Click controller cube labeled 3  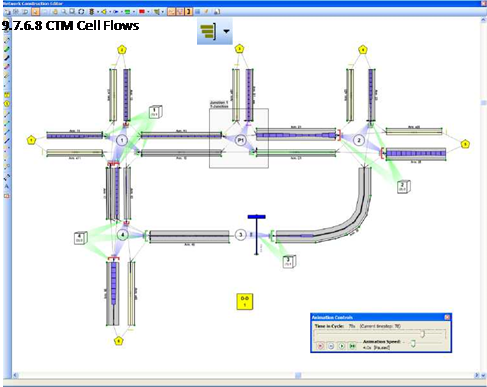289,261
